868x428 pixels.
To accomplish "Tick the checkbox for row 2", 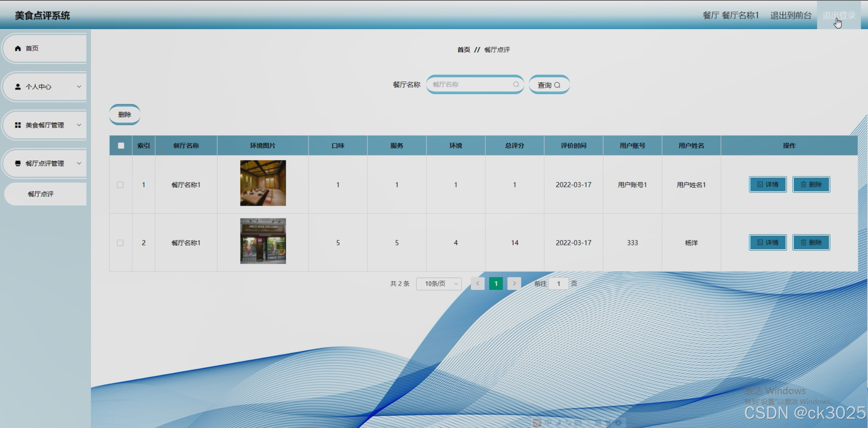I will [120, 243].
